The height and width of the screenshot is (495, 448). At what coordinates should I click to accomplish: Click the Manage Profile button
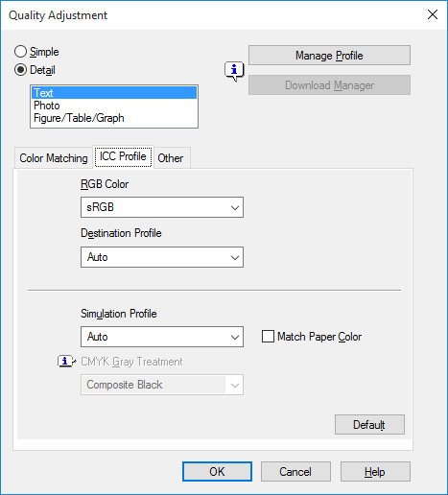(329, 56)
